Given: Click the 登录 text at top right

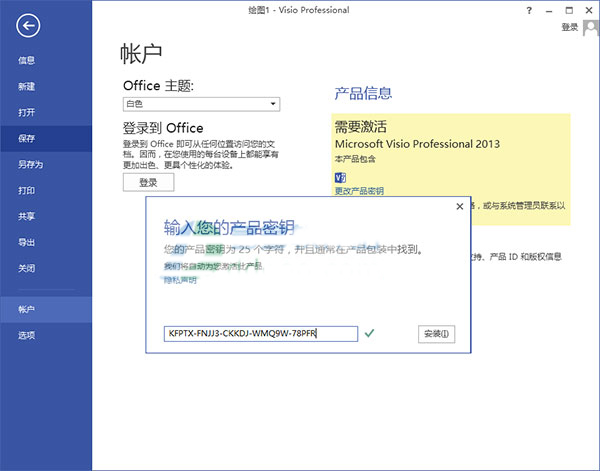Looking at the screenshot, I should click(x=570, y=27).
